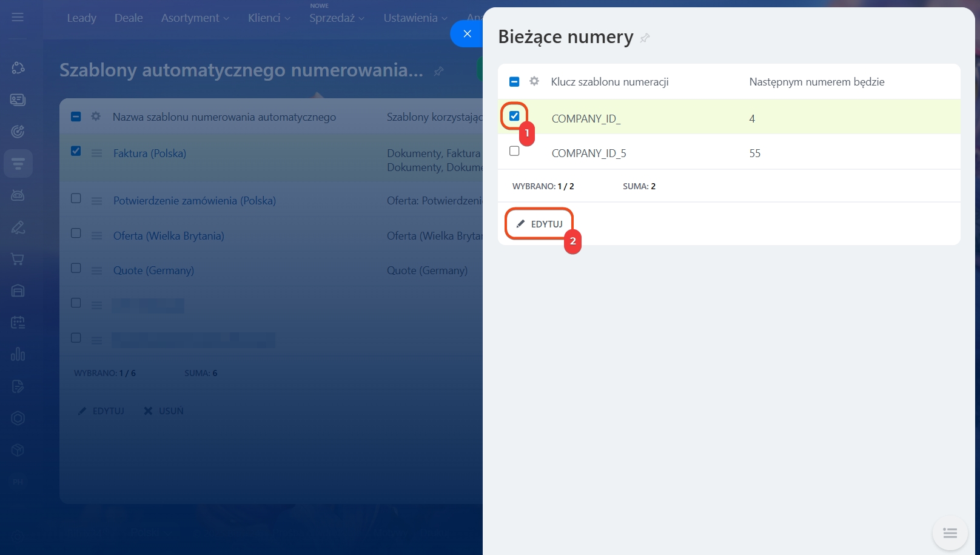Check the COMPANY_ID_5 row checkbox

514,151
